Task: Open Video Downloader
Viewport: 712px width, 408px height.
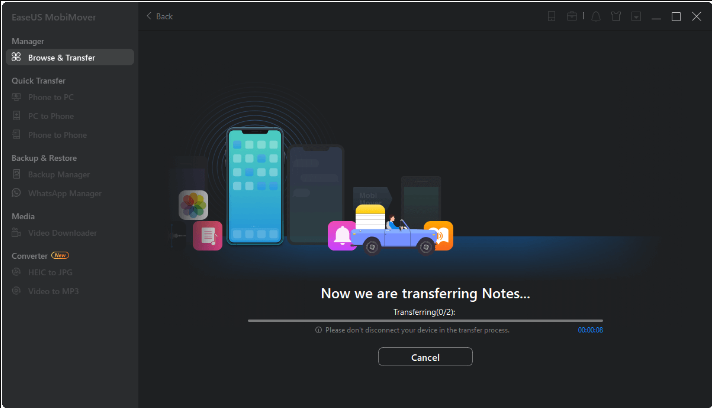Action: [62, 233]
